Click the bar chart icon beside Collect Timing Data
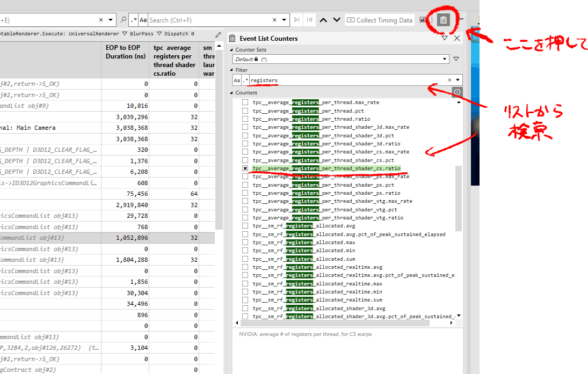588x374 pixels. (x=422, y=20)
